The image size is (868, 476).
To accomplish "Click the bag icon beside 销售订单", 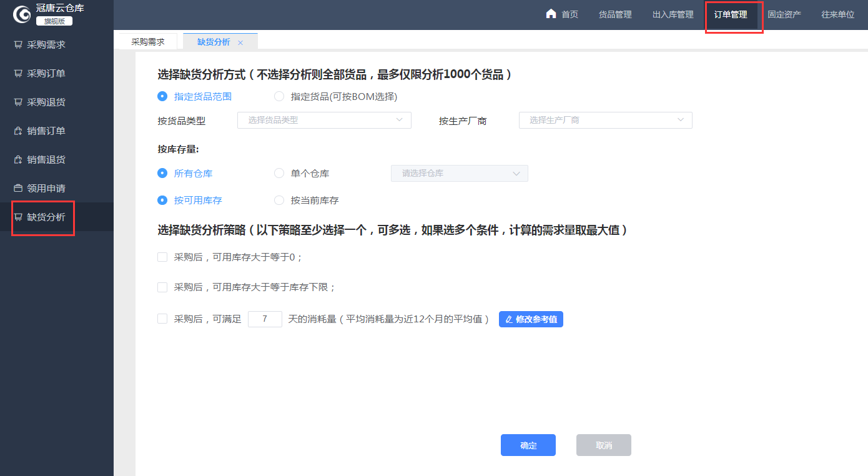I will (18, 131).
